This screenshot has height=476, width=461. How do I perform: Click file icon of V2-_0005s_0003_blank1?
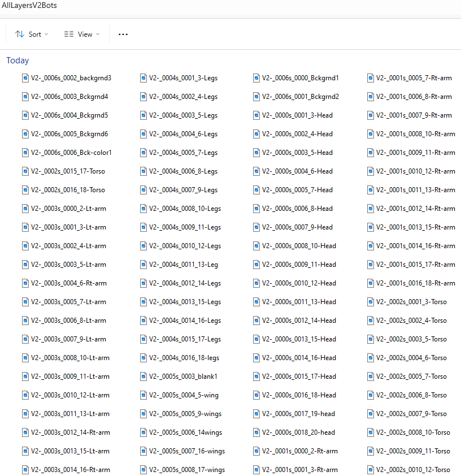click(x=143, y=377)
